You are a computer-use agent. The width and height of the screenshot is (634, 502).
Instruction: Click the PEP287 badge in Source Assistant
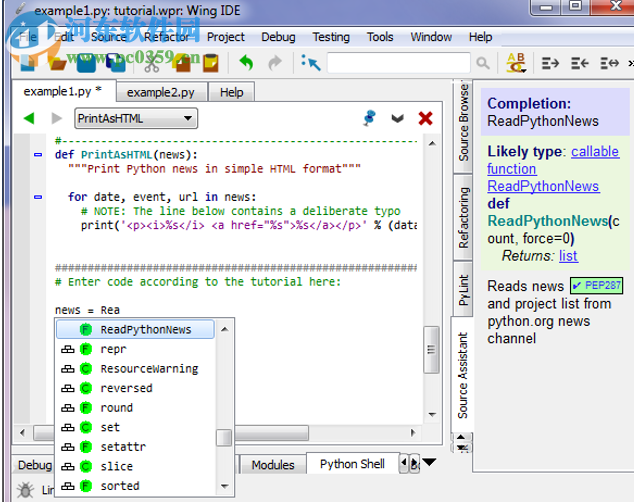pos(596,285)
